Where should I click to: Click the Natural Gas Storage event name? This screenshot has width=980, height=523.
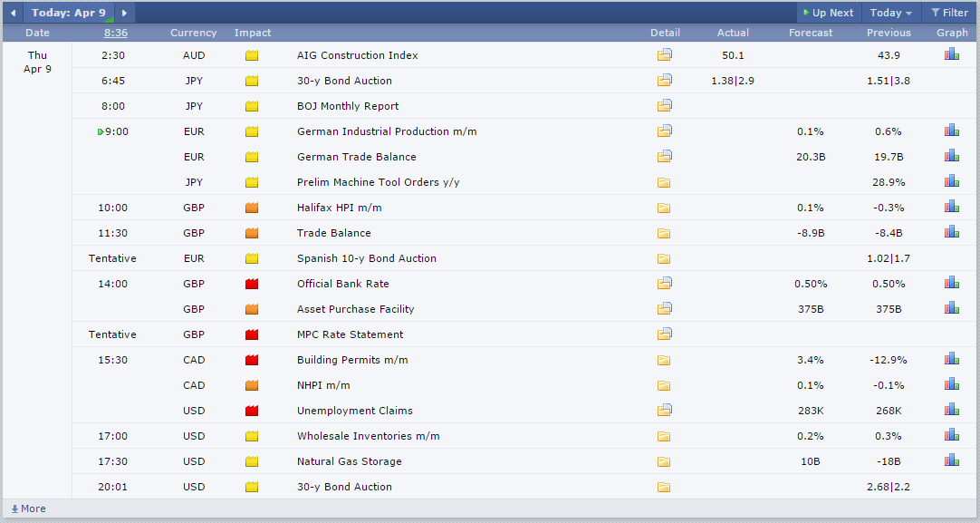point(350,461)
